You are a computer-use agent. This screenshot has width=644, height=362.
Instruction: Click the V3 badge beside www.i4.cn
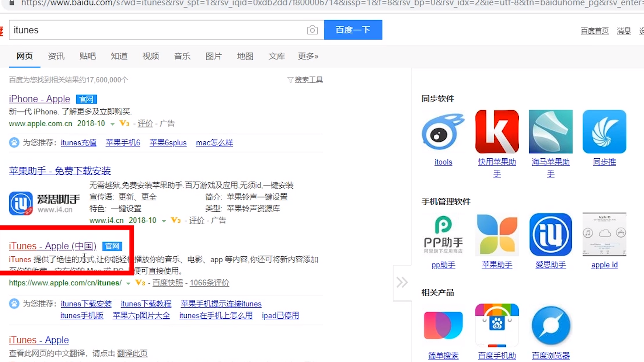(176, 220)
